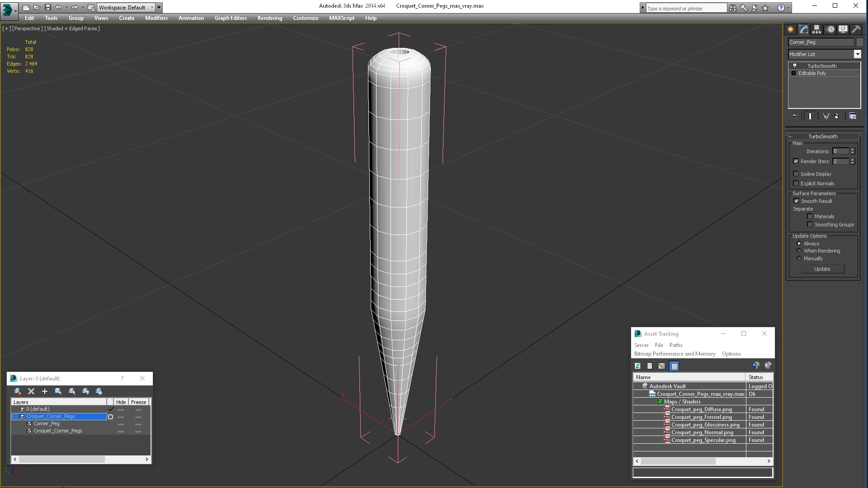Click the Iterations spinner up arrow

[853, 150]
